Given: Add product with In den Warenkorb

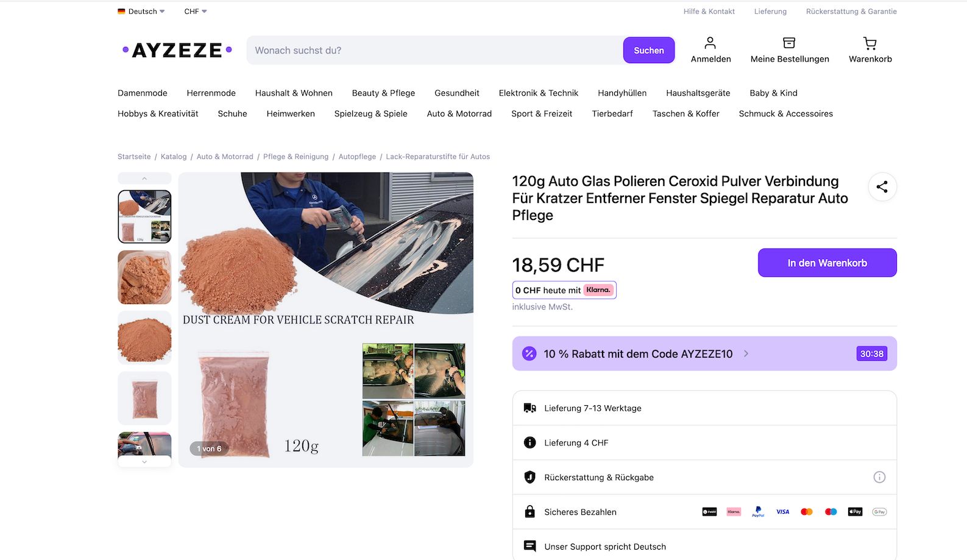Looking at the screenshot, I should 826,263.
